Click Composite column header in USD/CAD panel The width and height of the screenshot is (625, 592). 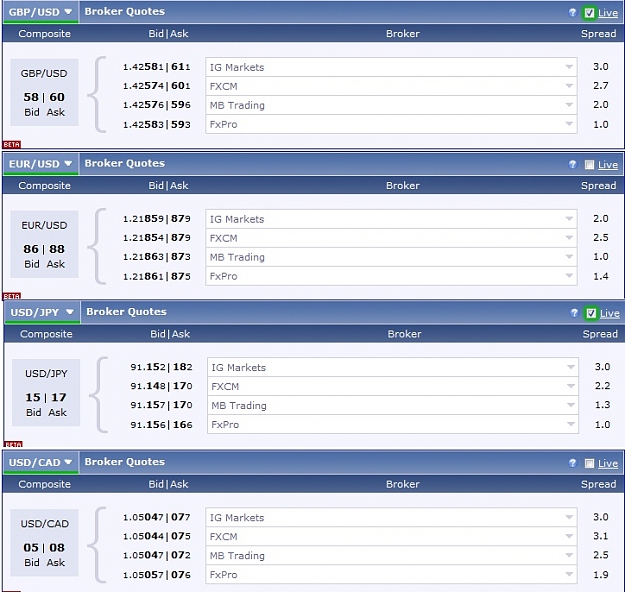(x=44, y=484)
